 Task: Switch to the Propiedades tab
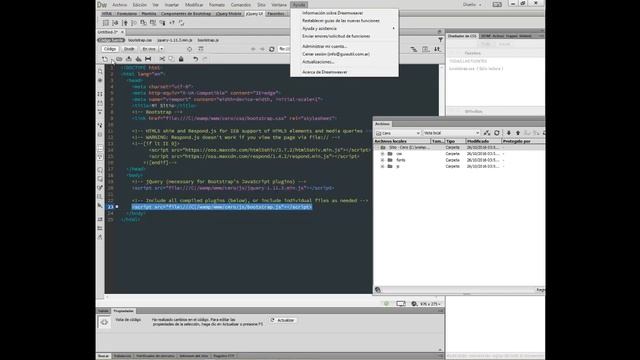click(x=123, y=311)
